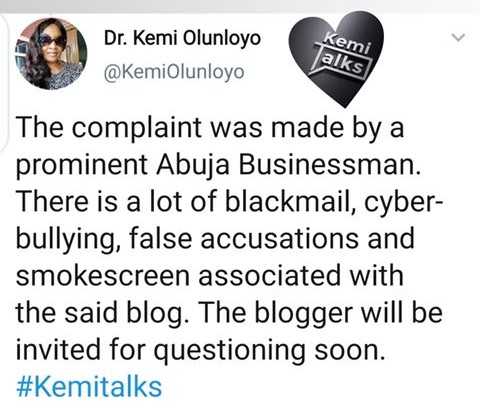This screenshot has width=480, height=402.
Task: Click the words The blogger will be
Action: 321,313
